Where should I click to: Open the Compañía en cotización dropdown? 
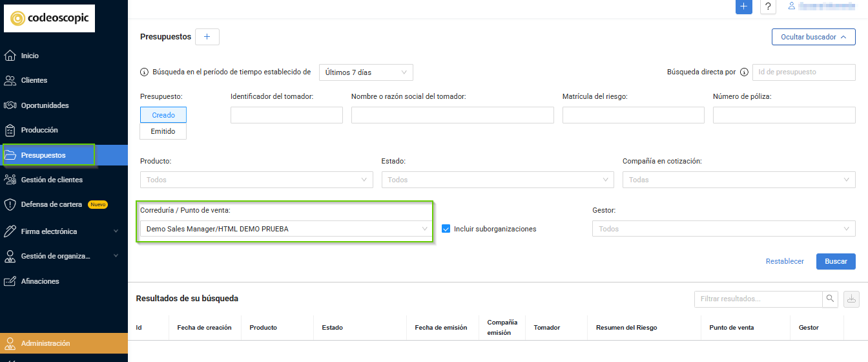[739, 180]
